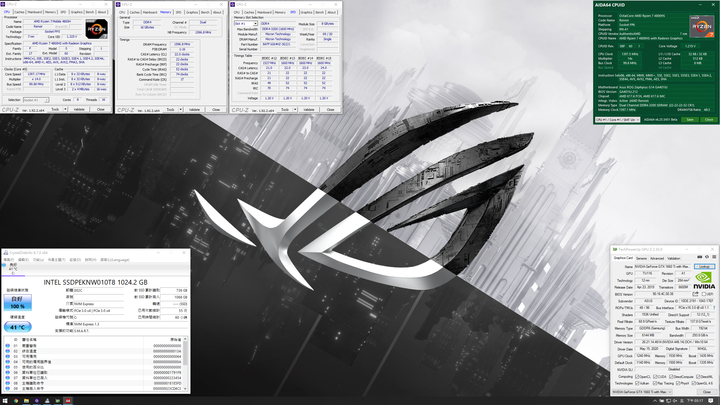Screen dimensions: 720x405
Task: Click the blue status dot for SMART ID 01
Action: click(7, 346)
